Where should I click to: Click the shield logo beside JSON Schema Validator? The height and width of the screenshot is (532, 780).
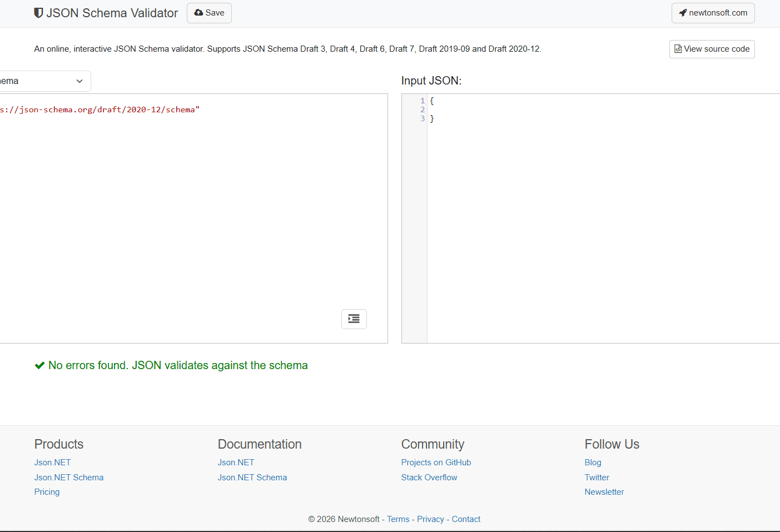pyautogui.click(x=38, y=13)
